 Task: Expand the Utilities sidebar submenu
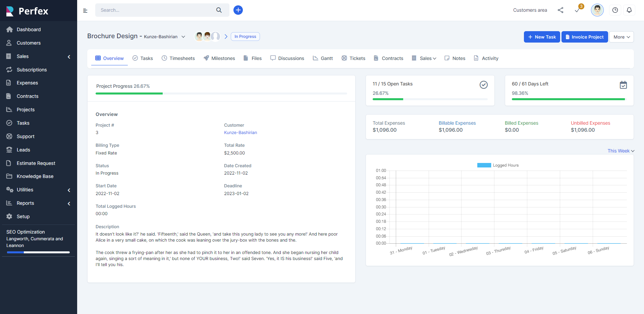point(69,190)
